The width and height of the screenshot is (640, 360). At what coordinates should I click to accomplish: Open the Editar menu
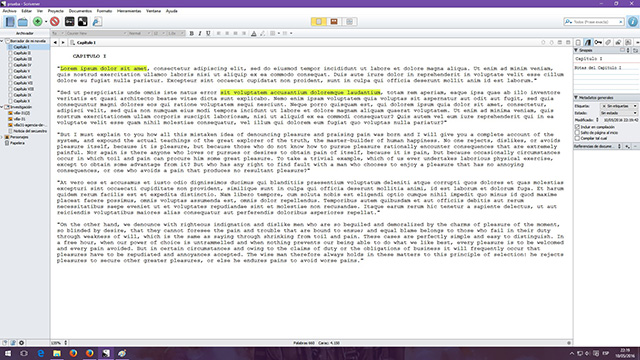pyautogui.click(x=27, y=11)
